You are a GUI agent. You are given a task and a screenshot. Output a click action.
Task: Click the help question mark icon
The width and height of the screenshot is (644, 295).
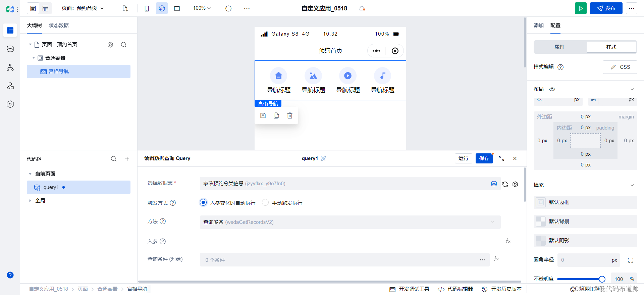click(10, 275)
